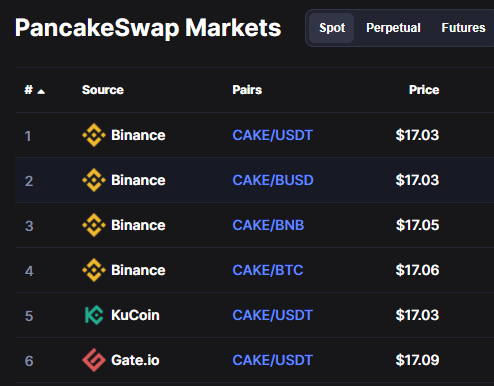Click the Binance logo beside CAKE/BTC
Screen dimensions: 494x386
coord(94,270)
